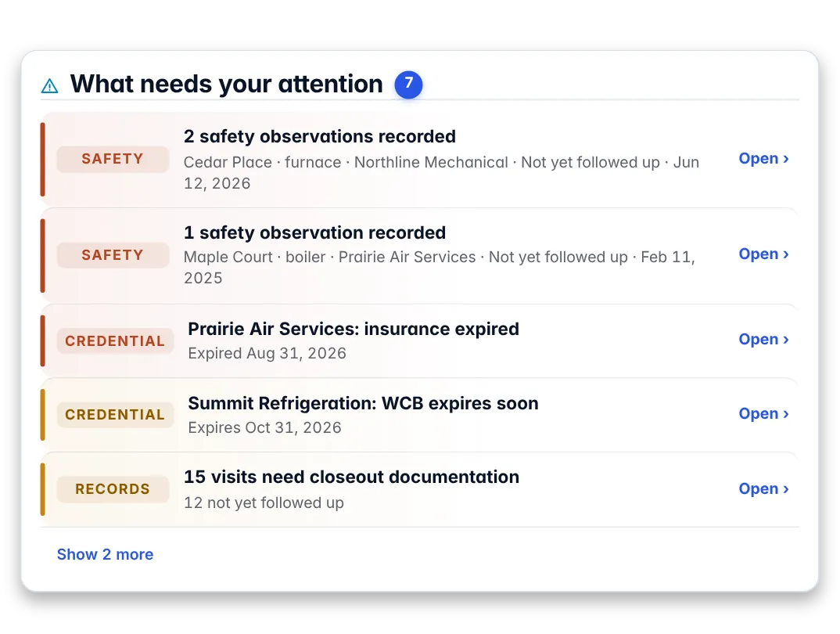Select 'Prairie Air Services: insurance expired' title
The image size is (840, 634).
click(354, 329)
